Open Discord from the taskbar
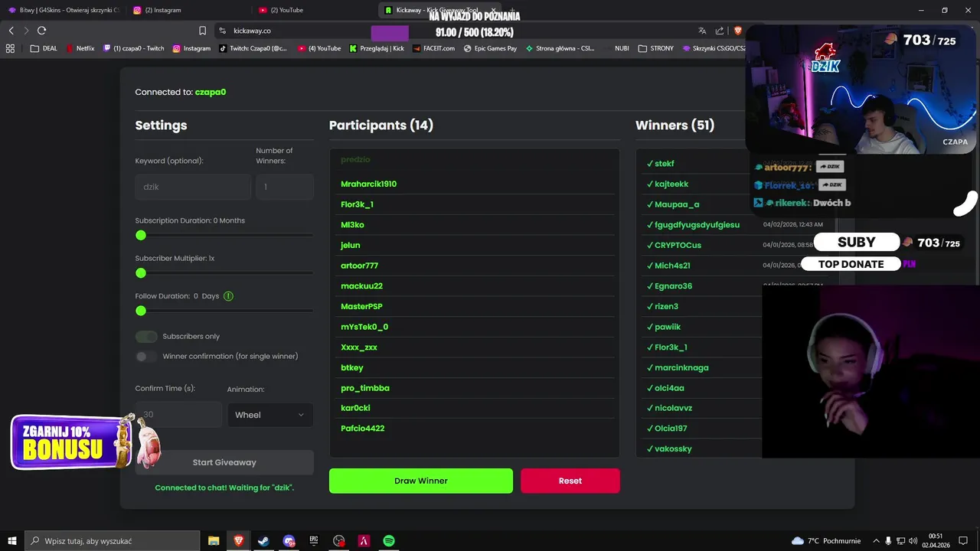This screenshot has width=980, height=551. coord(289,541)
